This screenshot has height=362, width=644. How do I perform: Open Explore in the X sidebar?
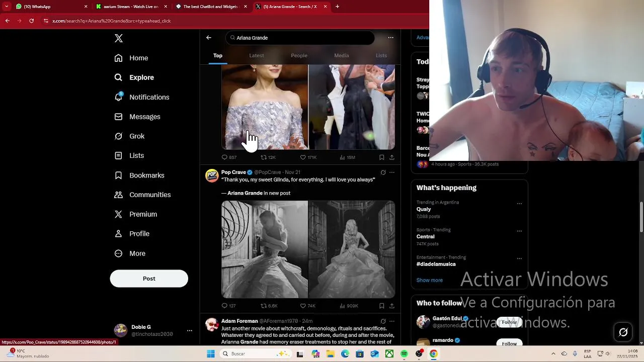pyautogui.click(x=134, y=77)
